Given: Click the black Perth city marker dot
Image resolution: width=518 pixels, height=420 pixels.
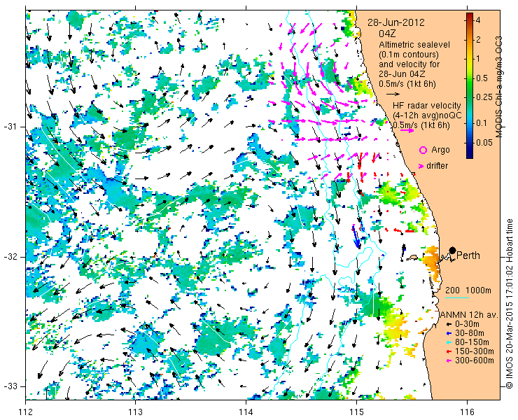Looking at the screenshot, I should click(452, 251).
